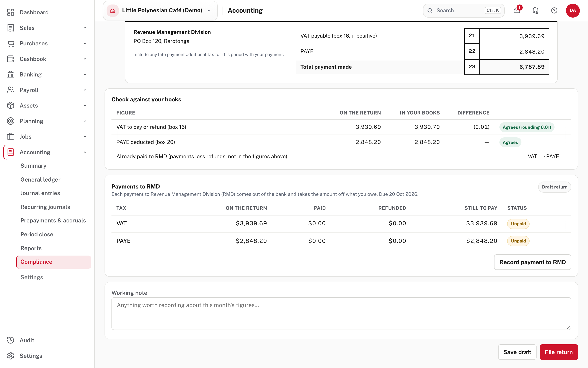Open the Dashboard grid icon

pos(10,12)
